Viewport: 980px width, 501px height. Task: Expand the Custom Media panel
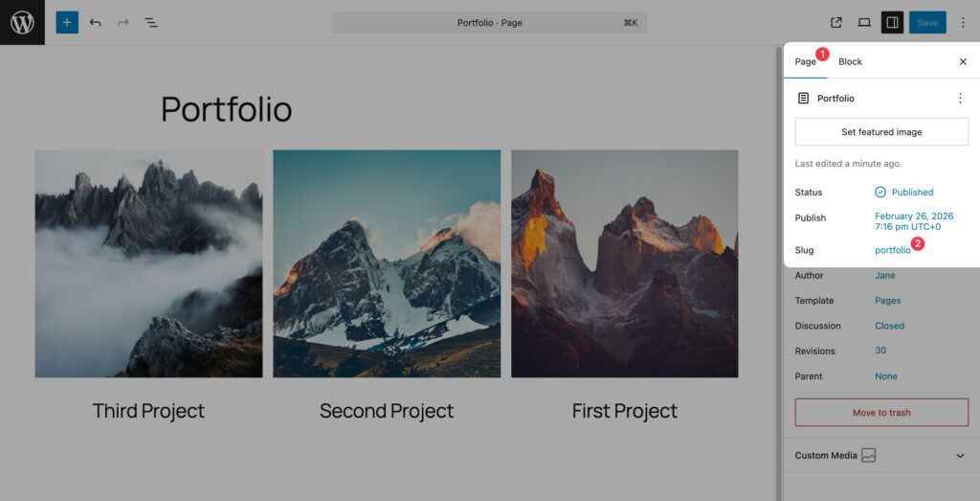[960, 456]
